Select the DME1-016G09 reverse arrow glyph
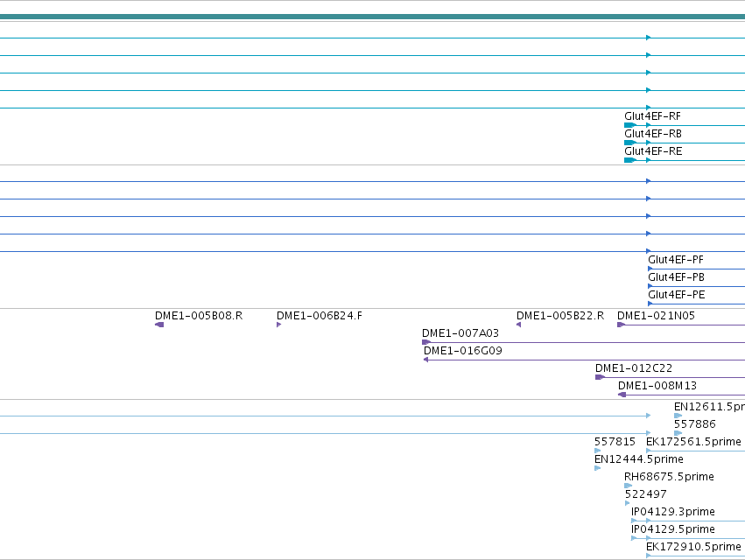Screen dimensions: 745x560 click(x=426, y=360)
